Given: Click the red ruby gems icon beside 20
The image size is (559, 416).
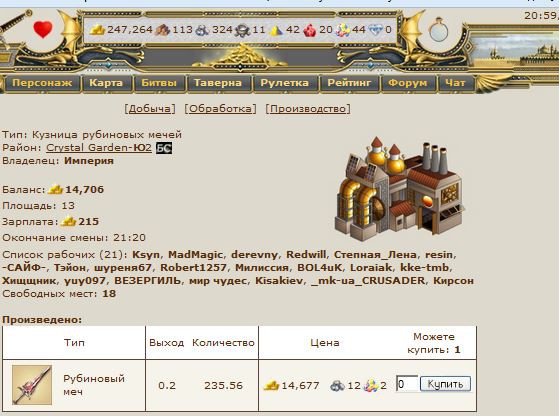Looking at the screenshot, I should 310,30.
